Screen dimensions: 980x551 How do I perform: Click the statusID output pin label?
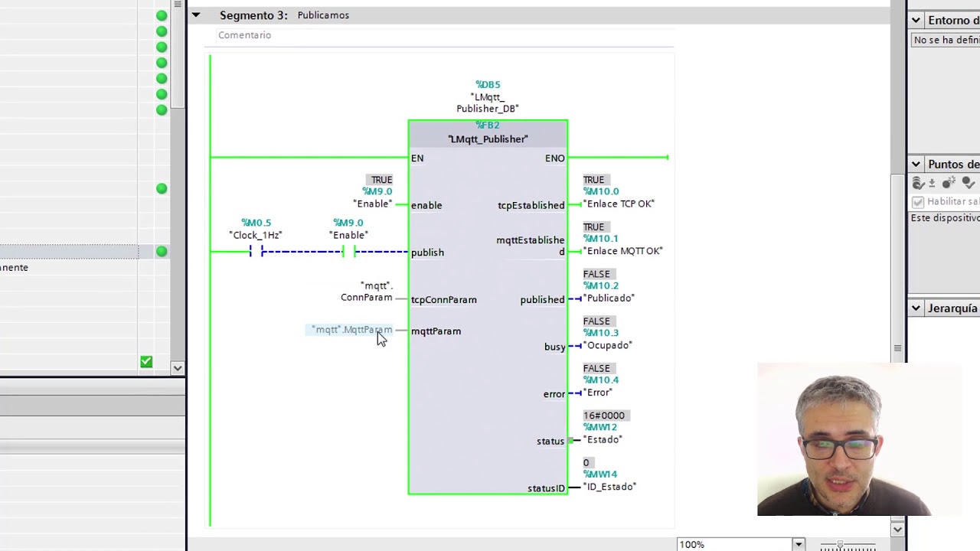[546, 488]
